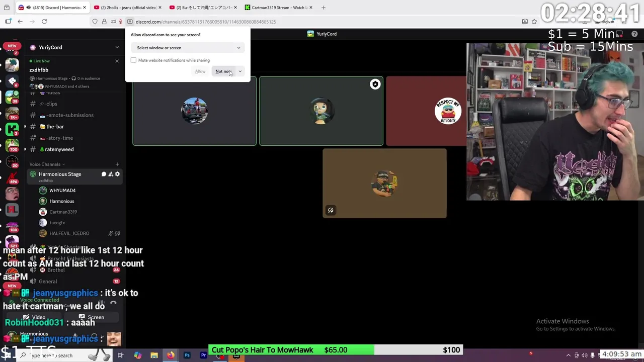
Task: Open the #-story-time channel
Action: pyautogui.click(x=74, y=138)
